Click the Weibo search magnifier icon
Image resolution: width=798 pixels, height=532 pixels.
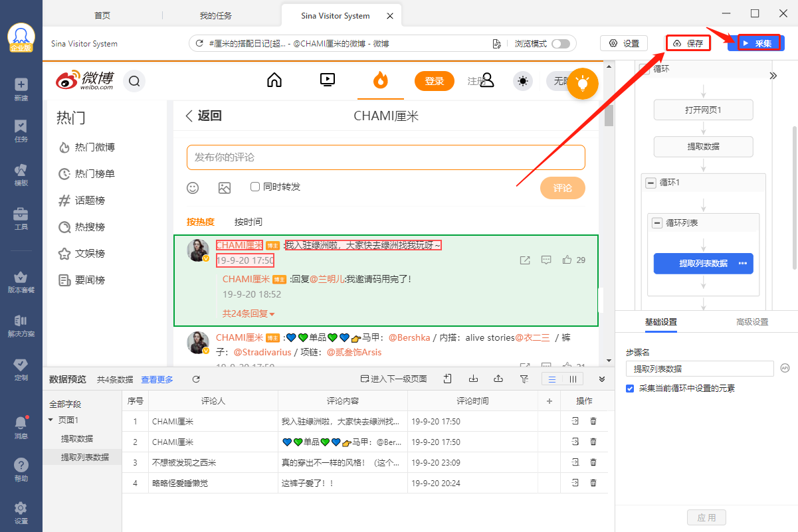coord(134,81)
